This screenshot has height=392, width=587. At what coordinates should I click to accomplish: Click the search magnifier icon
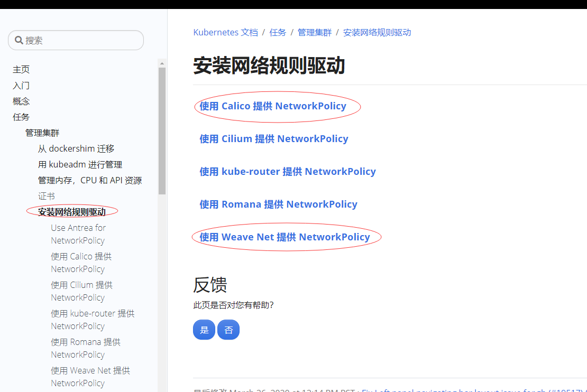click(x=19, y=40)
